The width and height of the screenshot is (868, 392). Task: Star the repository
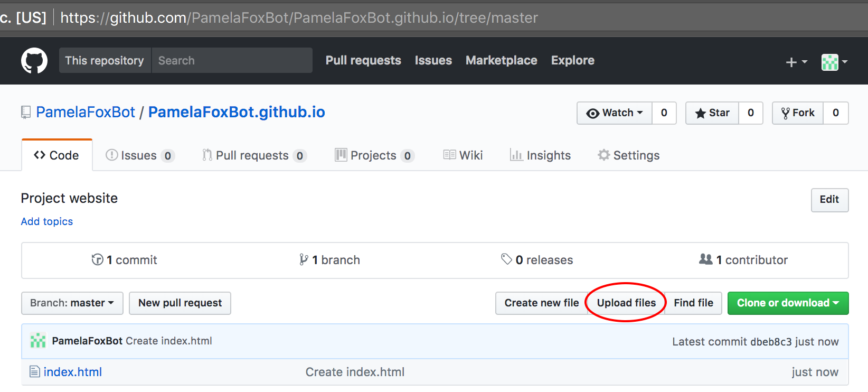[x=712, y=113]
